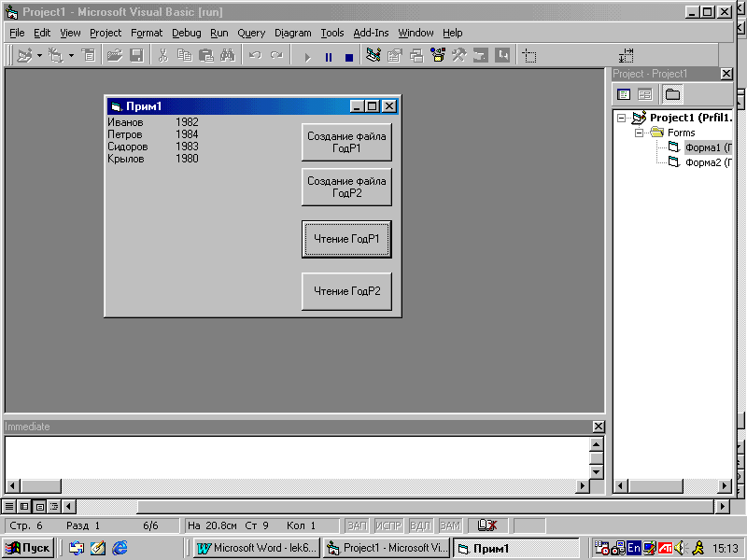Open the Object Browser toolbar icon

pos(438,56)
